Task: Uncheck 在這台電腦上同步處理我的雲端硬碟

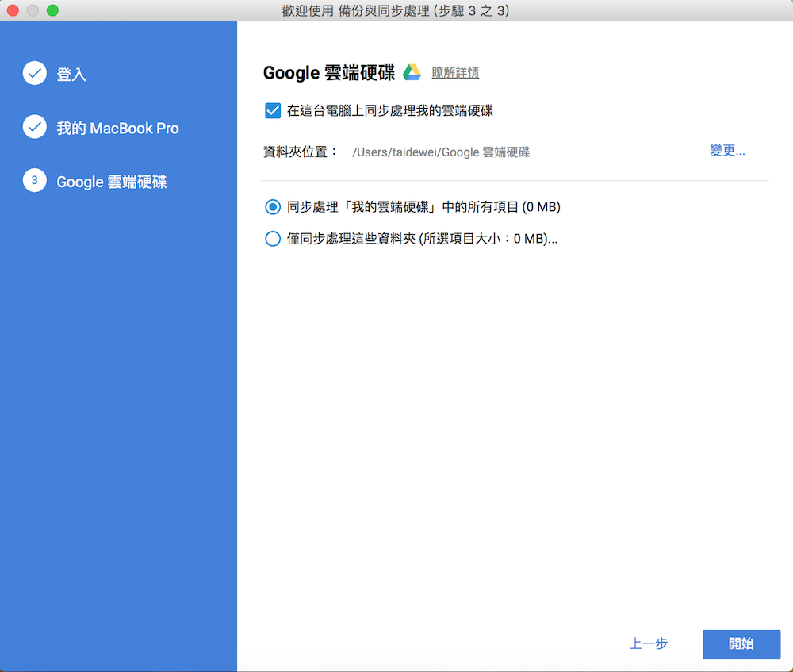Action: tap(272, 111)
